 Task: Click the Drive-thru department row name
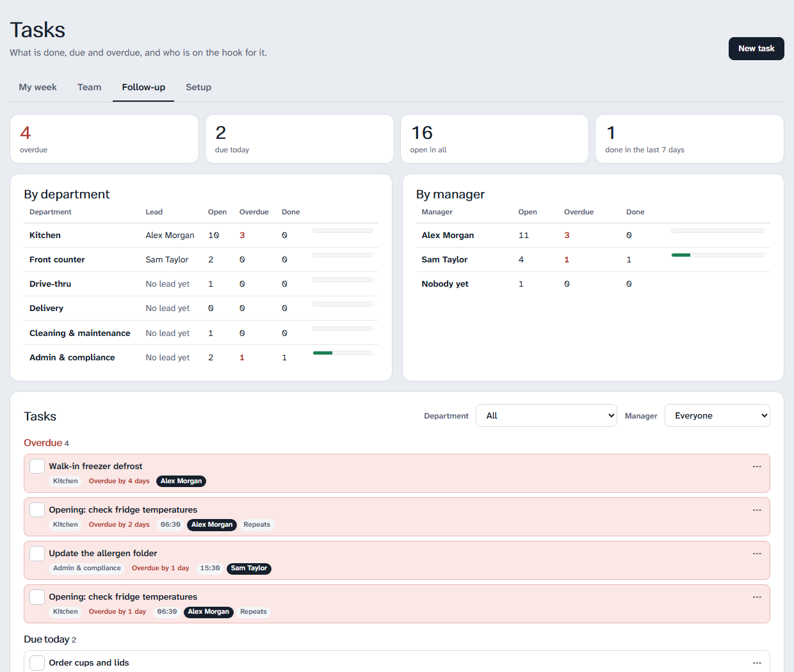(x=50, y=284)
